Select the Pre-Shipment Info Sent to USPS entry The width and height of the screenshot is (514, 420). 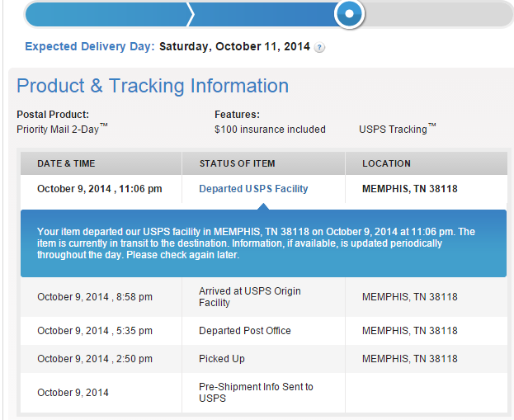[256, 393]
